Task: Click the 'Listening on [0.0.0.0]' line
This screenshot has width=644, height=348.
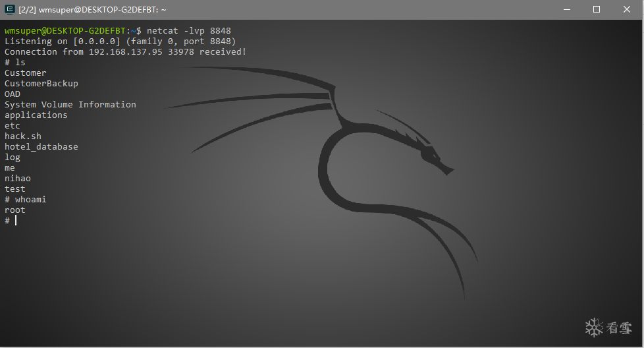Action: [x=121, y=42]
